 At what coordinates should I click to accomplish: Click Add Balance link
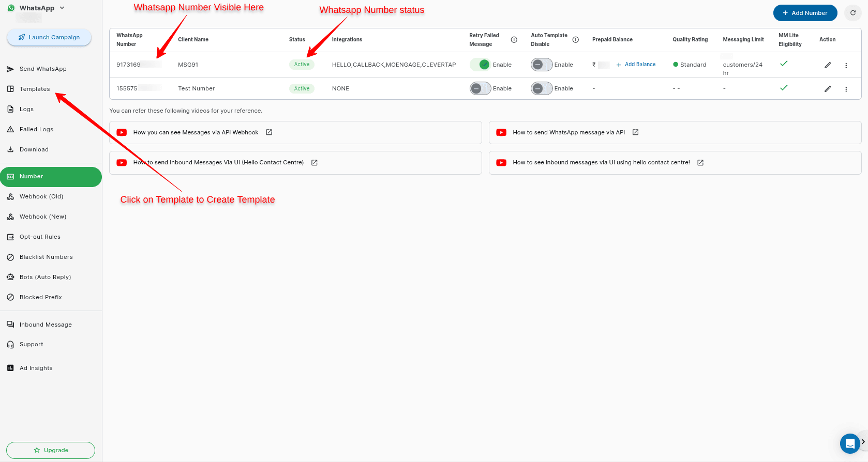636,65
